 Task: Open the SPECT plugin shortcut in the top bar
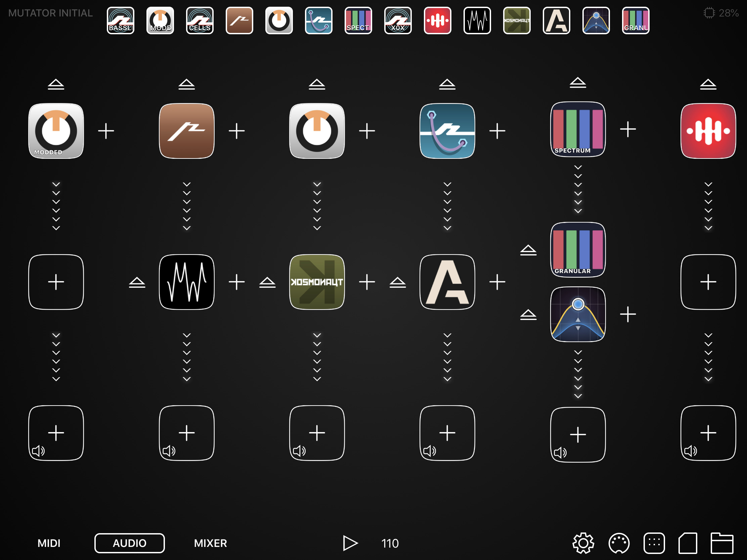(x=358, y=20)
